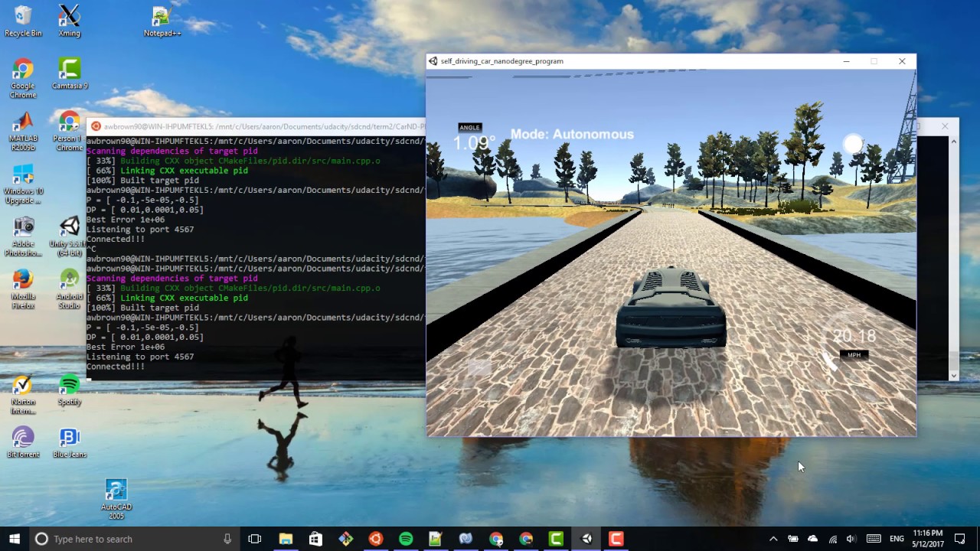Show hidden system tray icons
This screenshot has width=980, height=551.
coord(773,539)
